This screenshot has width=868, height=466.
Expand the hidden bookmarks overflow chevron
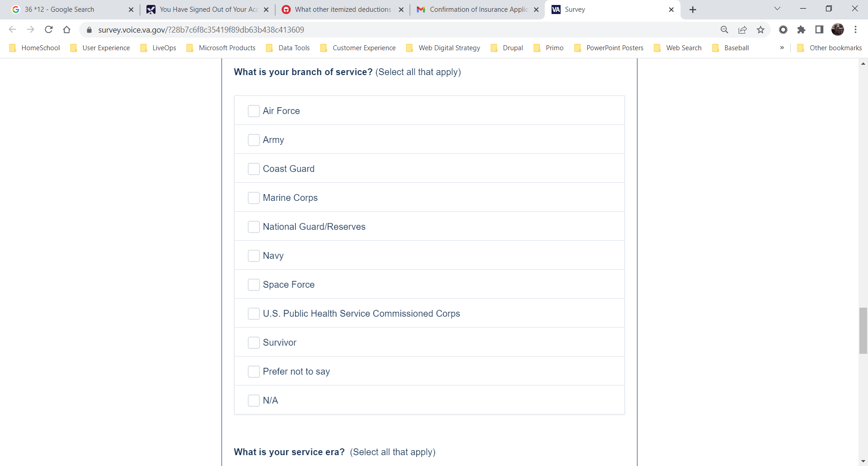[782, 48]
